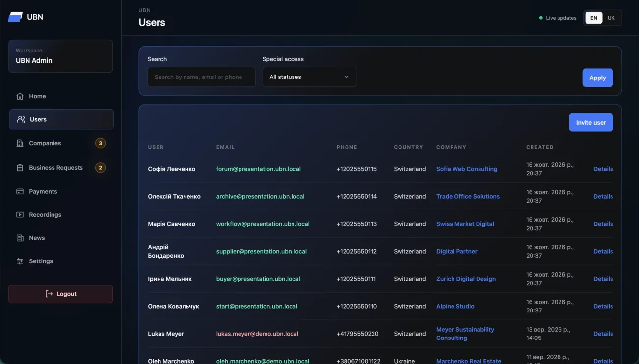Open Trade Office Solutions company link
The height and width of the screenshot is (364, 639).
click(468, 196)
